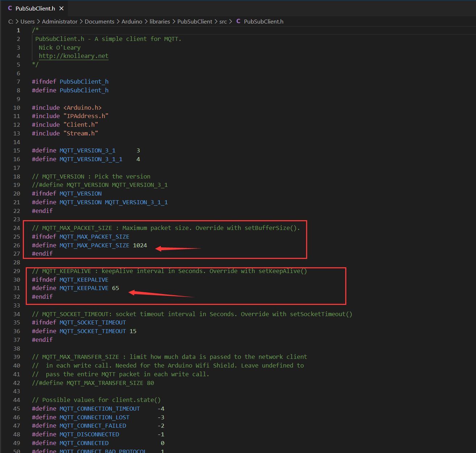Screen dimensions: 476x453
Task: Open the C: drive breadcrumb
Action: click(x=11, y=21)
